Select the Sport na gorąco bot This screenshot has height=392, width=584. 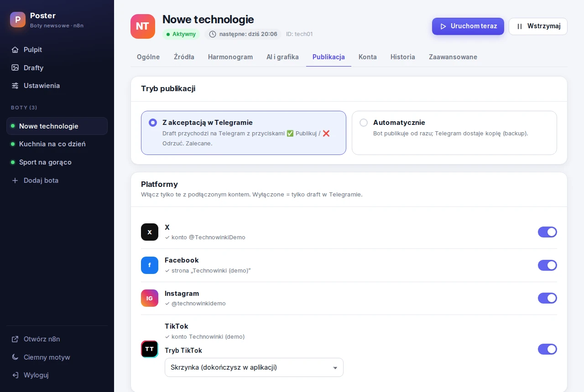pos(57,162)
